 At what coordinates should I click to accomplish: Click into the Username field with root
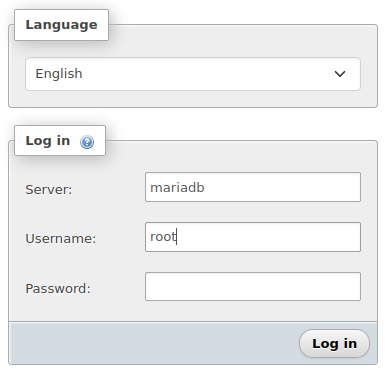click(x=253, y=237)
